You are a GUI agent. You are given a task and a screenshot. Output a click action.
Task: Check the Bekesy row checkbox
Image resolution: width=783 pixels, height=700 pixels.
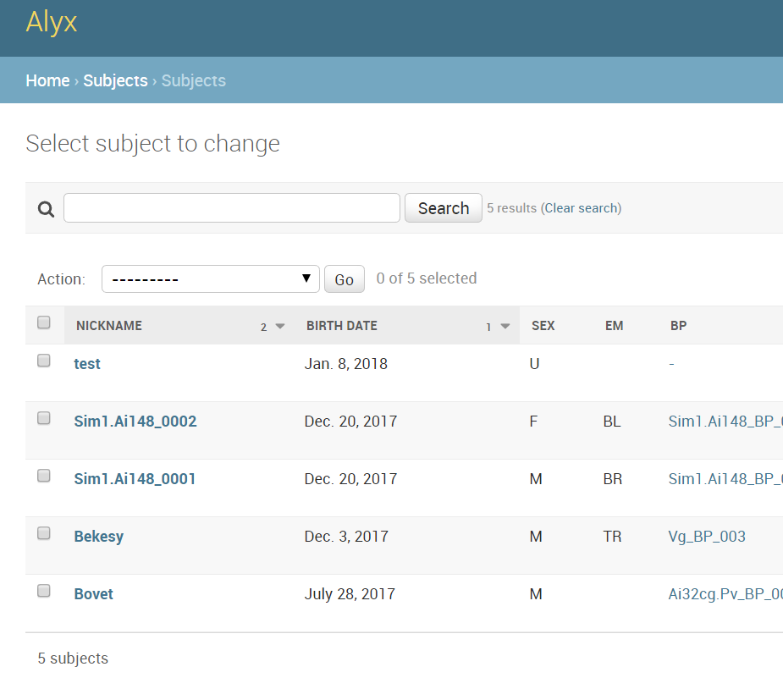click(44, 532)
